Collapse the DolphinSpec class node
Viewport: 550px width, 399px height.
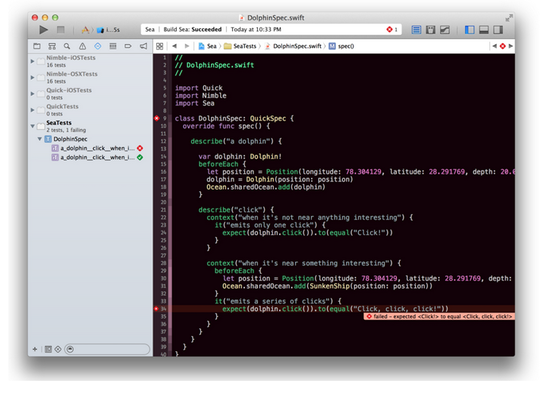click(x=40, y=139)
